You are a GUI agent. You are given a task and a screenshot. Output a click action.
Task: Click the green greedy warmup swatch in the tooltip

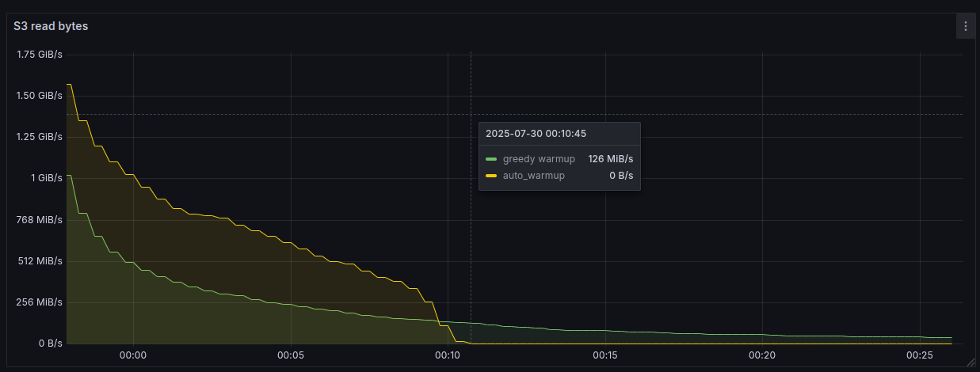tap(491, 159)
